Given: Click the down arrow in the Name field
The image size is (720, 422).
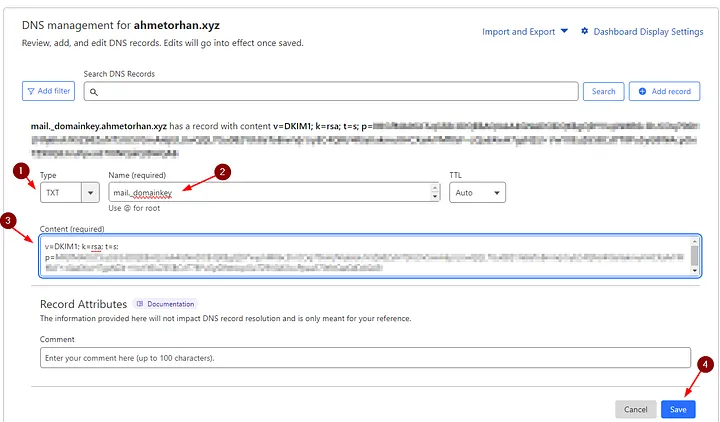Looking at the screenshot, I should (434, 197).
